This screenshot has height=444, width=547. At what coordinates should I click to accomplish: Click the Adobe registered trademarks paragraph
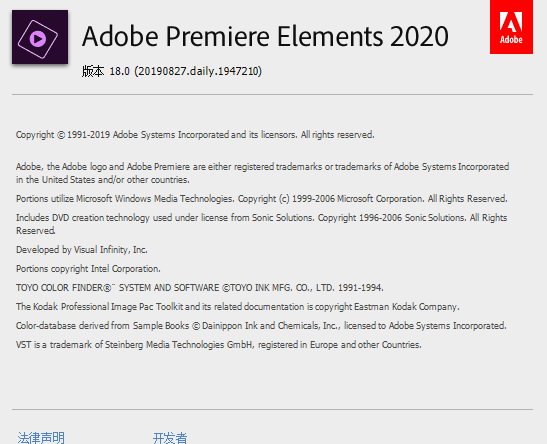(262, 173)
